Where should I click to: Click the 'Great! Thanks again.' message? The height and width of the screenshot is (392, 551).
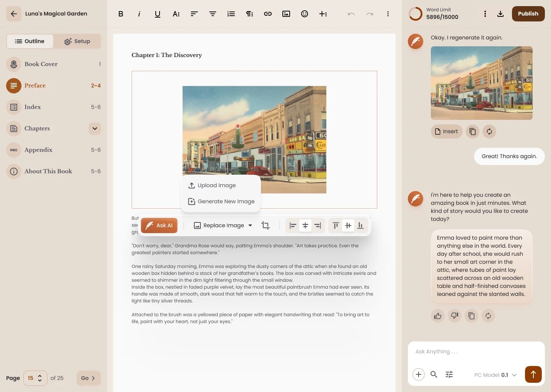(509, 156)
